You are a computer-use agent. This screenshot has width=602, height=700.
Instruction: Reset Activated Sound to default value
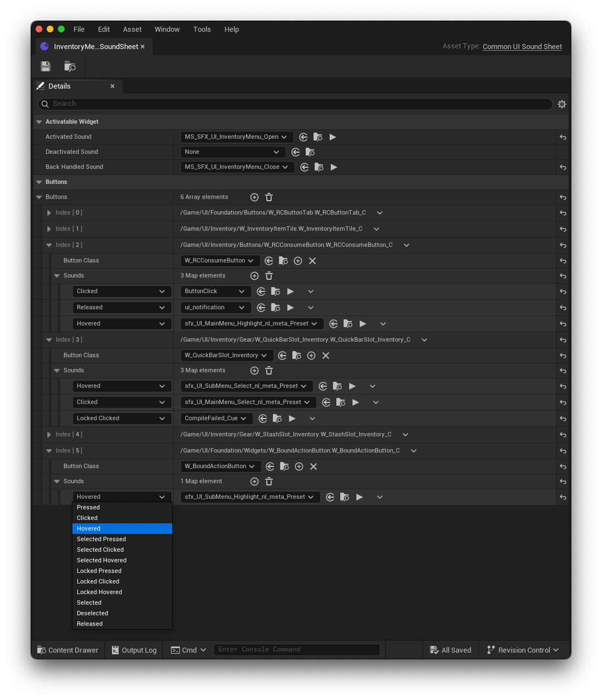coord(563,137)
